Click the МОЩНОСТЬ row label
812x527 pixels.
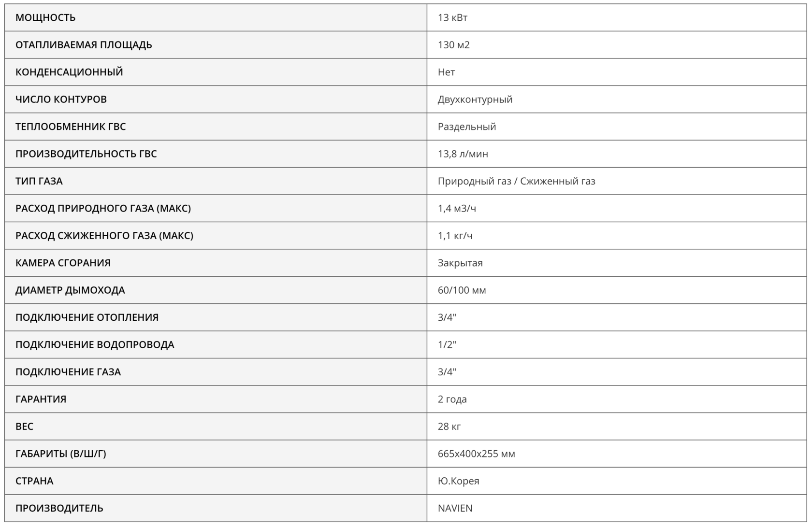(x=45, y=18)
